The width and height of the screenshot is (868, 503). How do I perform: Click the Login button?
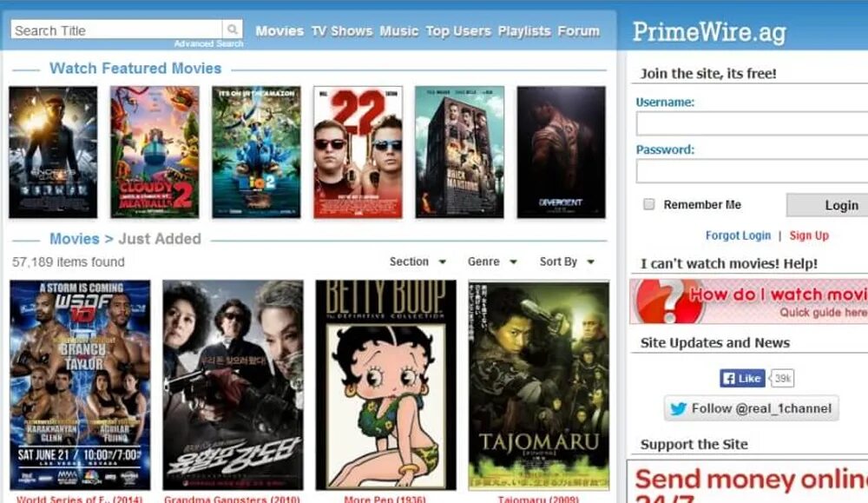click(x=827, y=205)
